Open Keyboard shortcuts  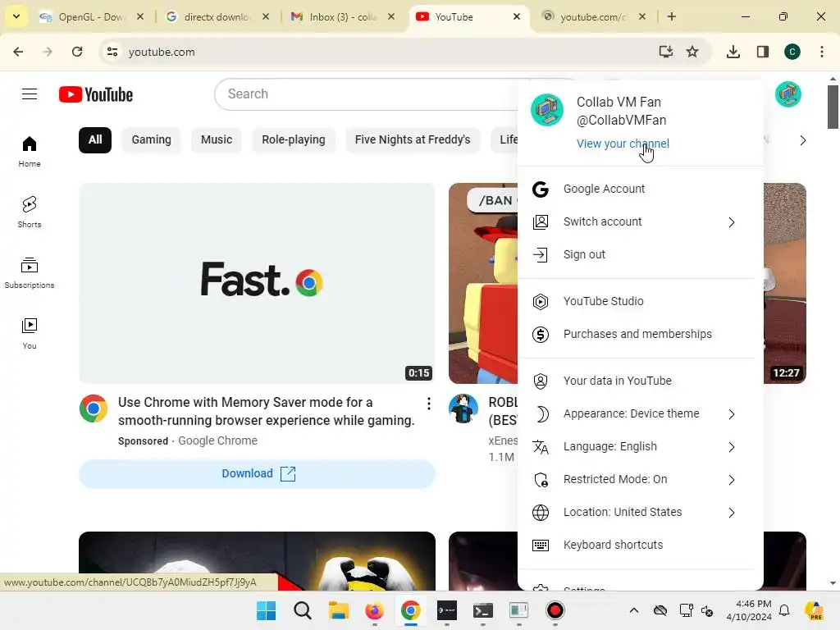coord(637,545)
